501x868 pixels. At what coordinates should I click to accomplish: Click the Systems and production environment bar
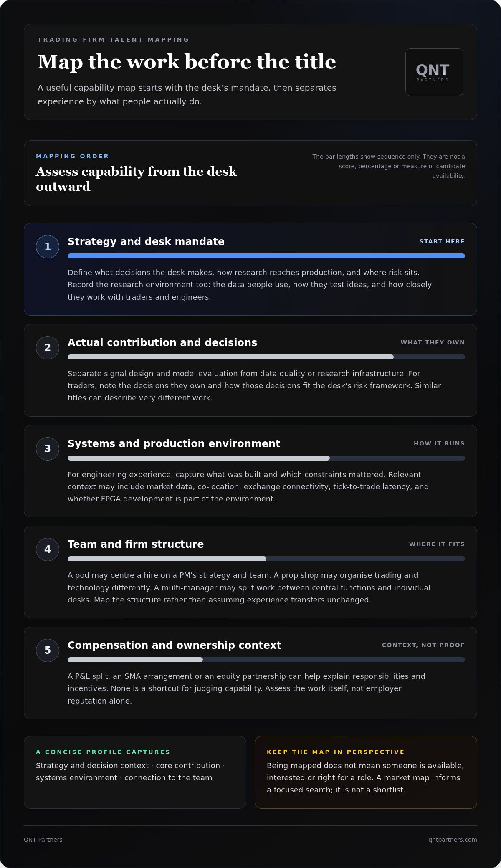pos(266,458)
